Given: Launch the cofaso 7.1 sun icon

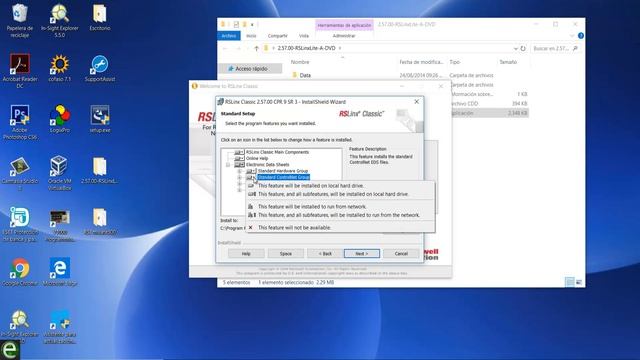Looking at the screenshot, I should click(x=60, y=68).
